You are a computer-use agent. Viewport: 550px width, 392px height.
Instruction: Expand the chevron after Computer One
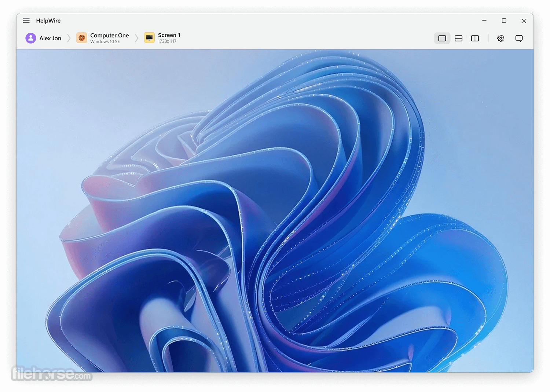point(136,38)
